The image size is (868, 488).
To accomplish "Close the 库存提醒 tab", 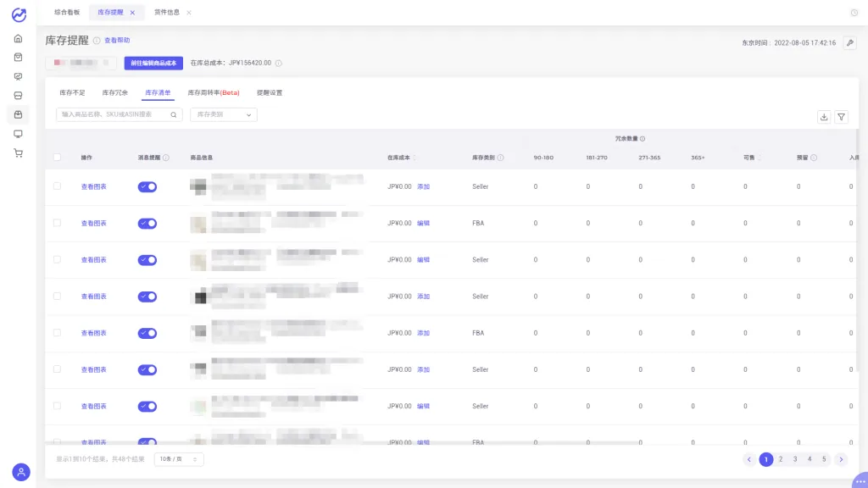I will tap(132, 13).
